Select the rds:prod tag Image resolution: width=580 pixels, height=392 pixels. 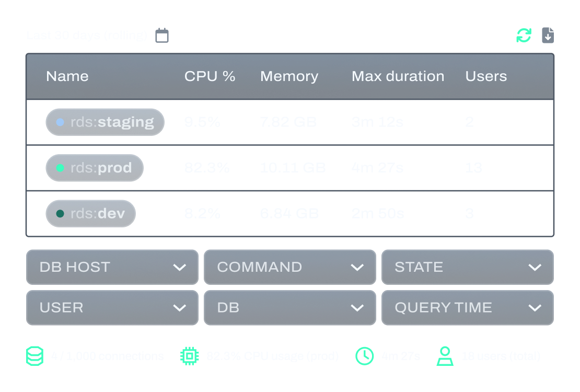95,168
